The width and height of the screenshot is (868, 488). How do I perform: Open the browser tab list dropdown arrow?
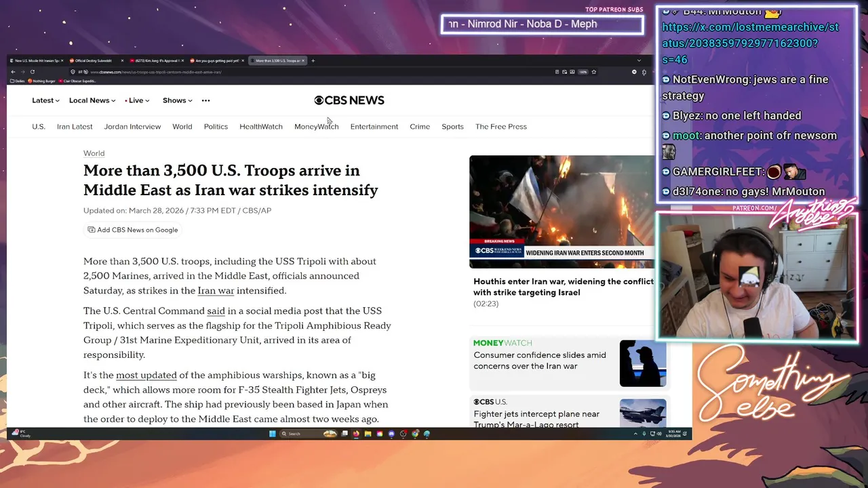[639, 61]
